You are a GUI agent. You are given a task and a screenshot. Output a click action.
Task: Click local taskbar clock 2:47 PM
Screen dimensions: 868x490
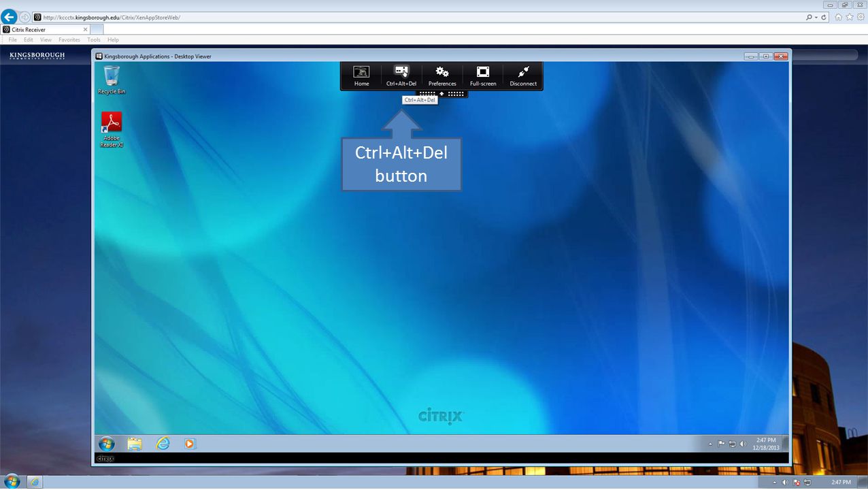click(x=841, y=483)
